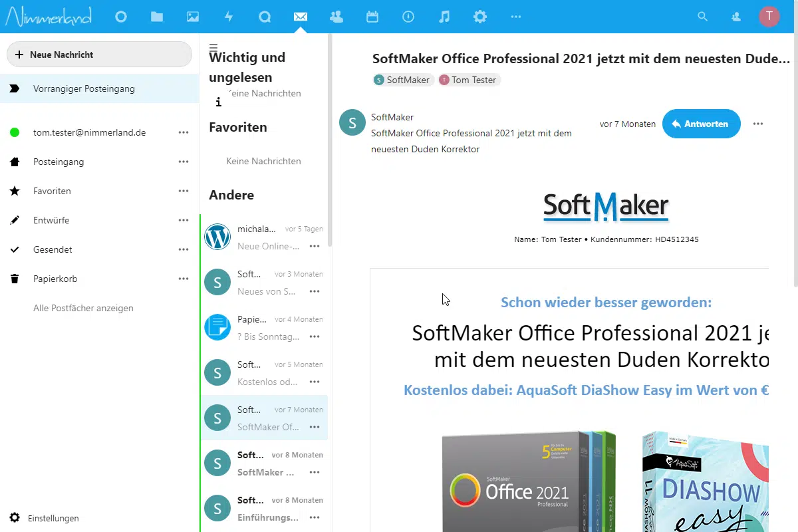Image resolution: width=798 pixels, height=532 pixels.
Task: Open the three-dot menu for Entwürfe
Action: click(184, 220)
